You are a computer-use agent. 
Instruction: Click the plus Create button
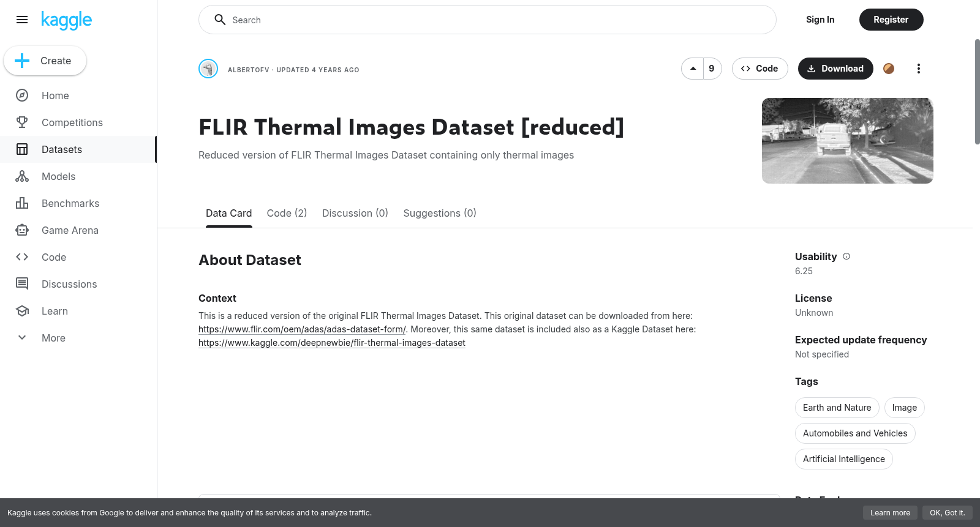click(45, 61)
